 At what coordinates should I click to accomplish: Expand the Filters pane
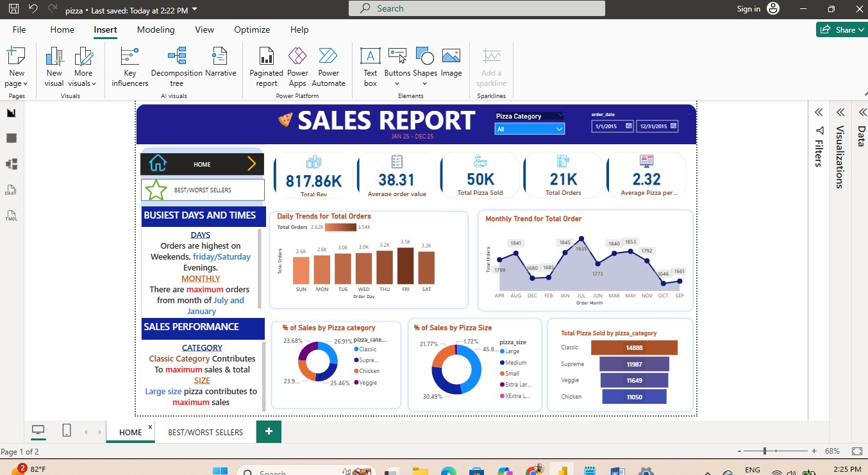819,112
